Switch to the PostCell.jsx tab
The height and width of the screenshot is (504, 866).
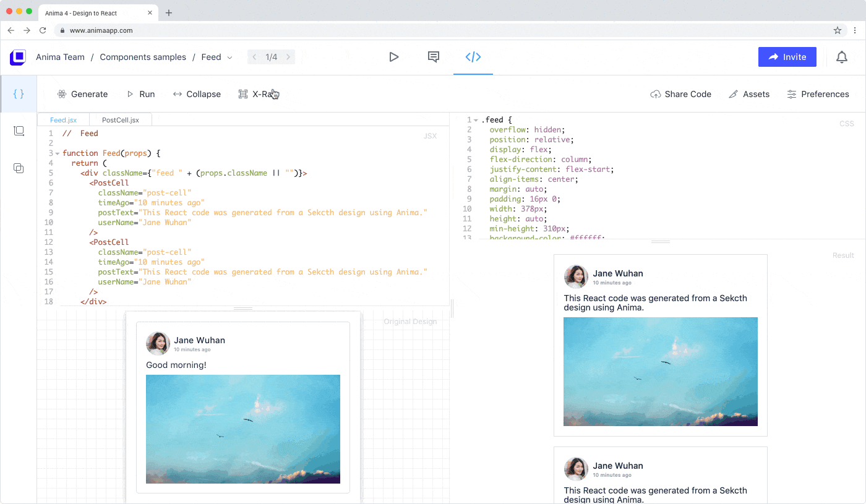coord(121,120)
